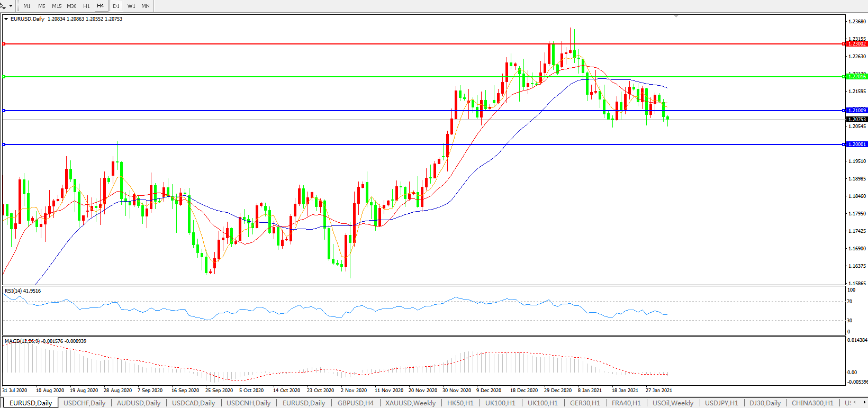Click the chart shift triangle marker
This screenshot has height=408, width=868.
click(676, 16)
